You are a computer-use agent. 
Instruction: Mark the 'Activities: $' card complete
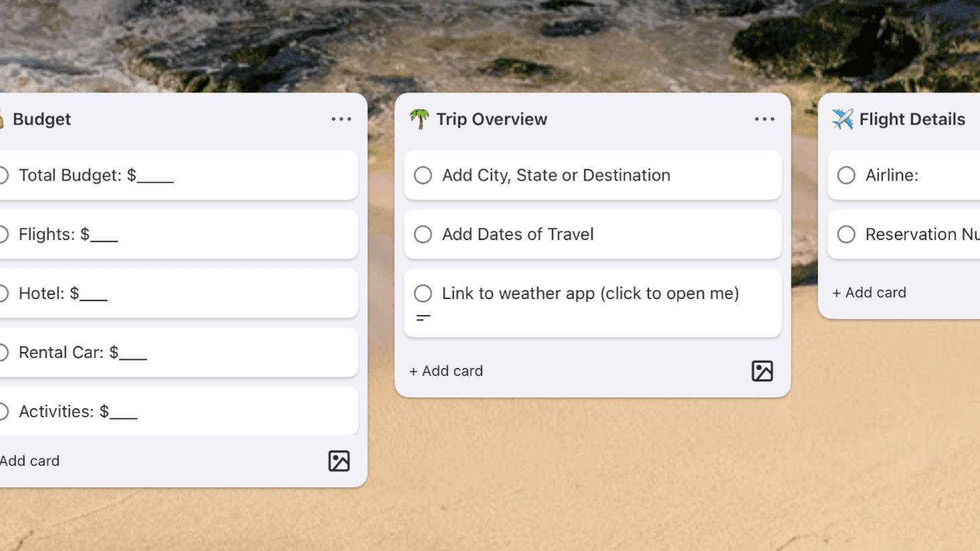pyautogui.click(x=3, y=412)
